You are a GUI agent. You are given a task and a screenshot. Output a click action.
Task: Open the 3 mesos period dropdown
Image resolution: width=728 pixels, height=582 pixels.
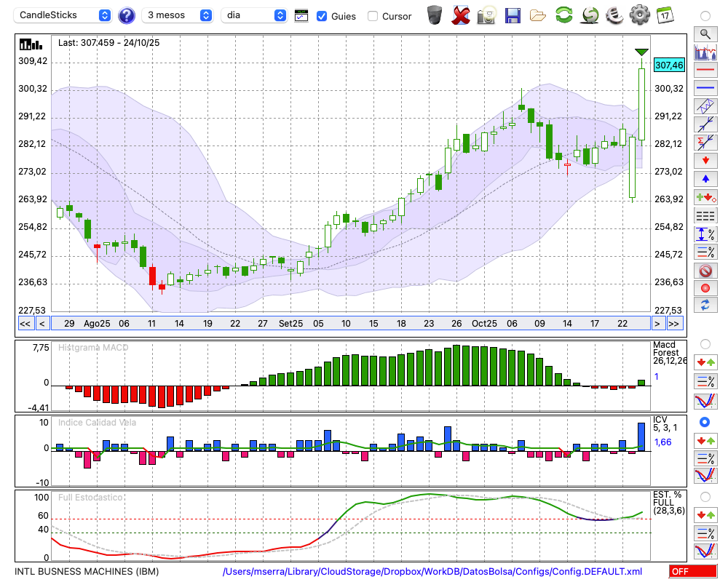(178, 15)
